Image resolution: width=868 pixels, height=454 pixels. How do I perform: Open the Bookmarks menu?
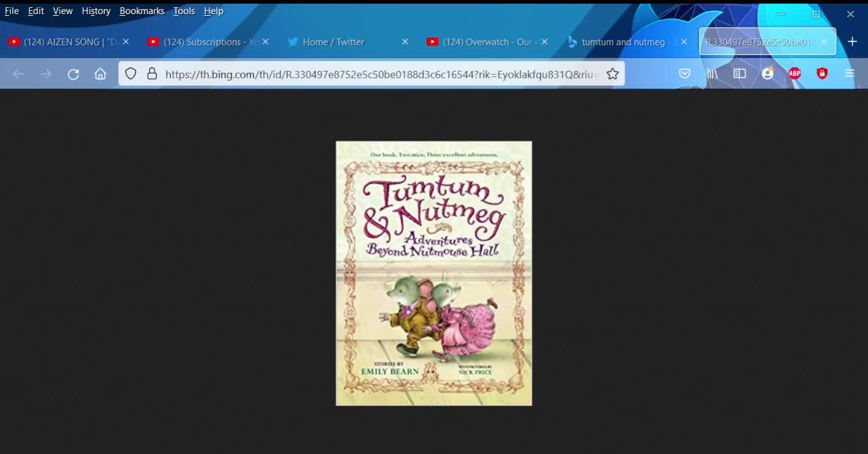click(x=142, y=11)
